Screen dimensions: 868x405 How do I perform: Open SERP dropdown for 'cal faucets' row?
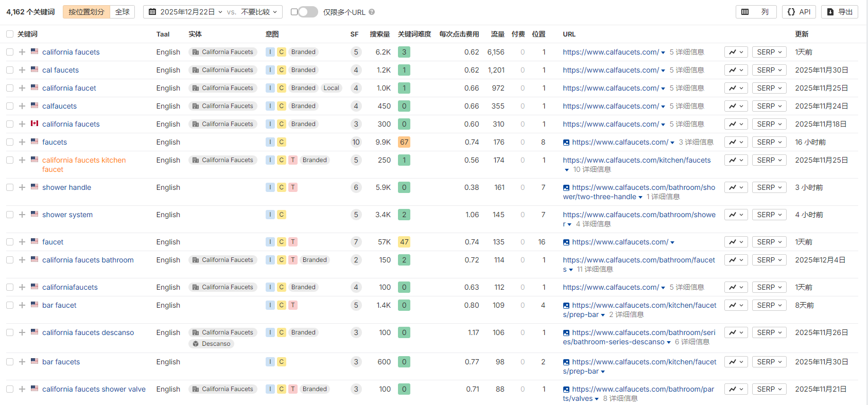click(x=769, y=70)
